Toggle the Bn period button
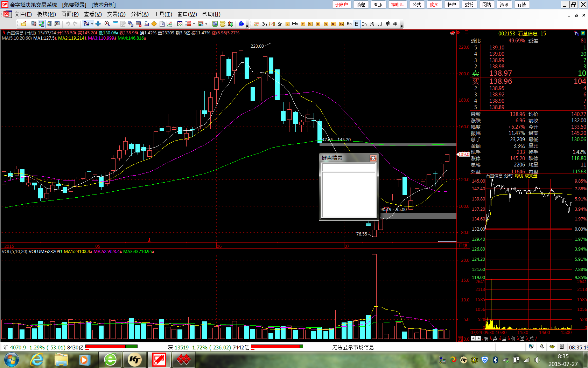 point(265,24)
